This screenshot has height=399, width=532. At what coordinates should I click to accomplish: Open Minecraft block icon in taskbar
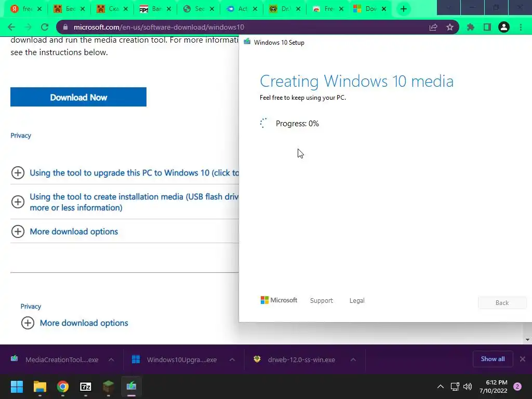point(109,387)
